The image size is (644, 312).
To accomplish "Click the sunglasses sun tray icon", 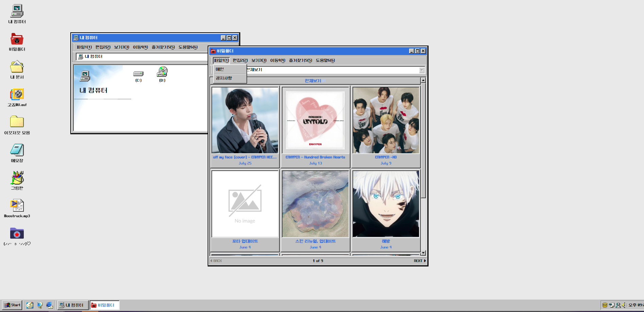I will point(605,305).
